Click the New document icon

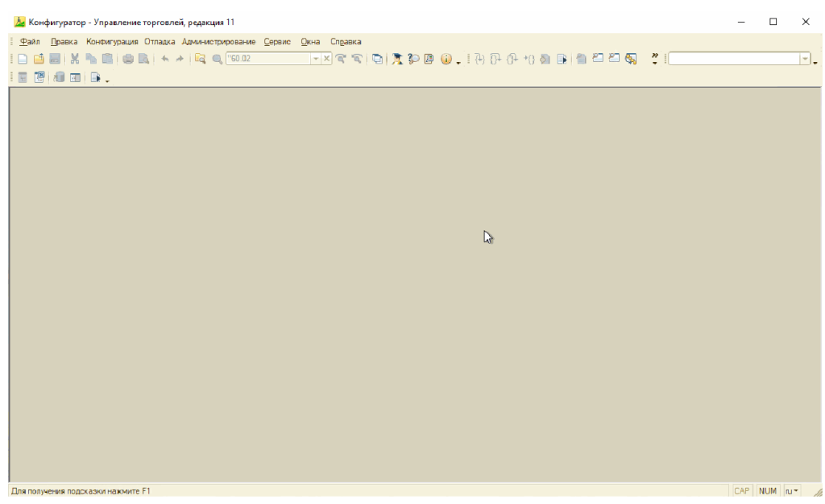tap(23, 59)
